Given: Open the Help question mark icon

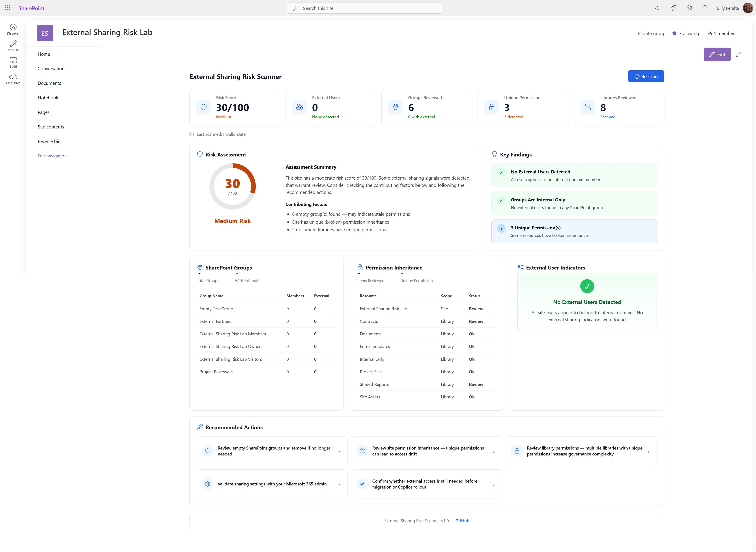Looking at the screenshot, I should 705,8.
